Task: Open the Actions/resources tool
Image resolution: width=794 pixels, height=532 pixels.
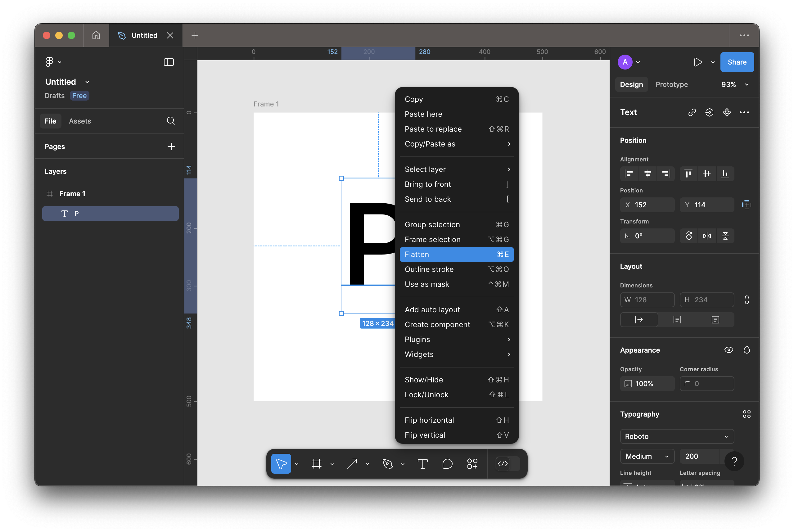Action: click(472, 463)
